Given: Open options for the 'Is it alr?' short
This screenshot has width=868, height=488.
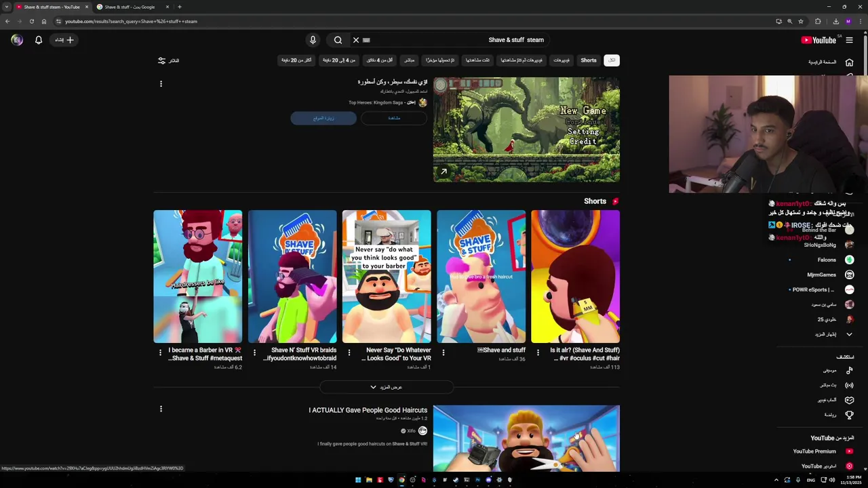Looking at the screenshot, I should (538, 352).
